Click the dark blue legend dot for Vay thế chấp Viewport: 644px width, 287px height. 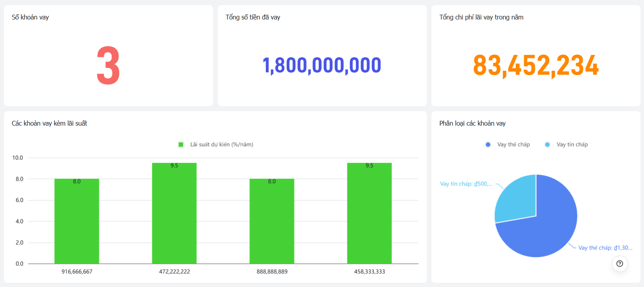tap(488, 145)
